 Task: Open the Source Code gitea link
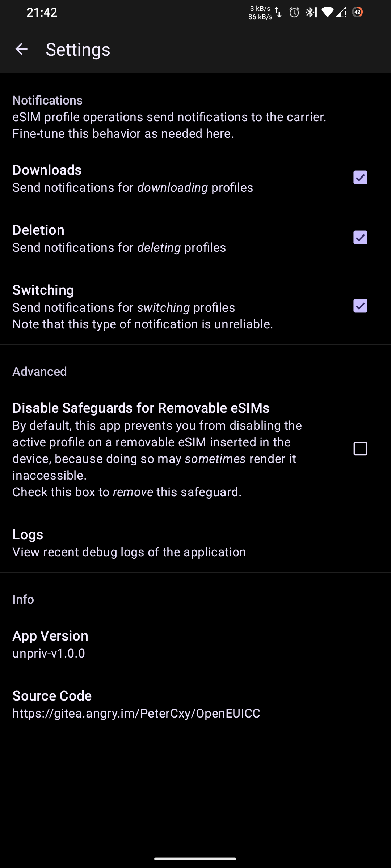[x=136, y=704]
